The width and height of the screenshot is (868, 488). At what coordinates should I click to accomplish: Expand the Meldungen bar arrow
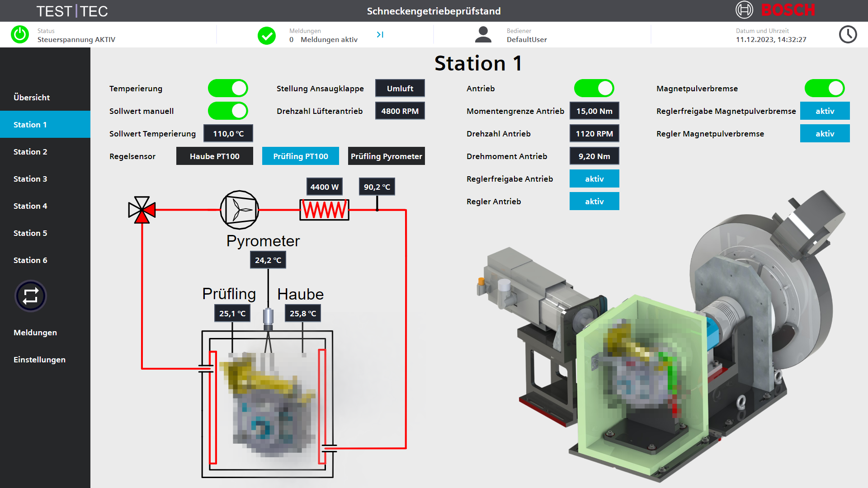pyautogui.click(x=380, y=34)
